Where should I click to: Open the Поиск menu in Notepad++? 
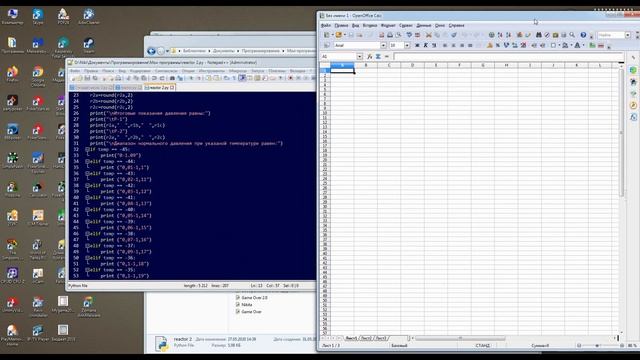click(108, 71)
